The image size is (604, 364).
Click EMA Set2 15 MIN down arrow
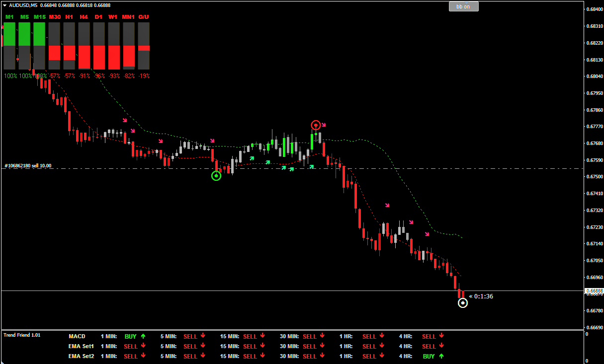tap(262, 356)
